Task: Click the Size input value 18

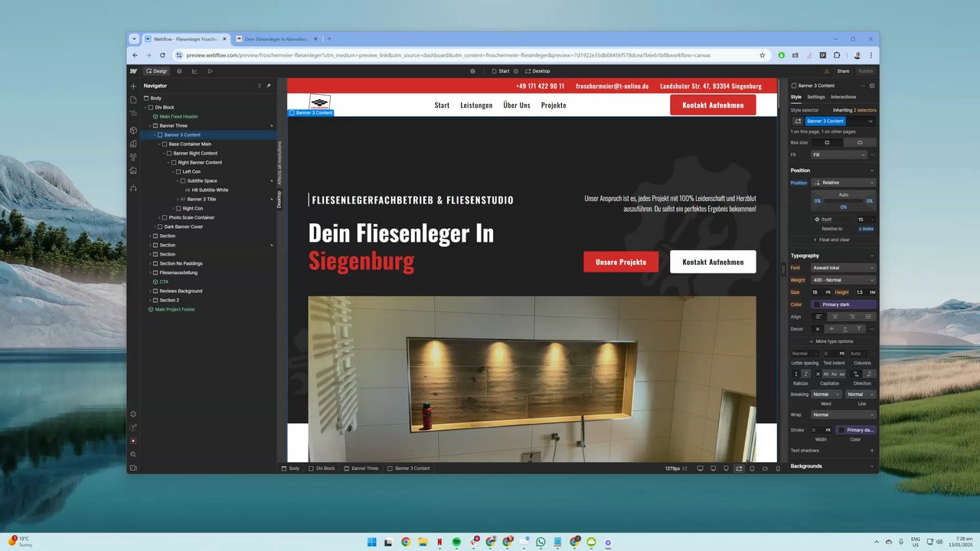Action: click(x=817, y=292)
